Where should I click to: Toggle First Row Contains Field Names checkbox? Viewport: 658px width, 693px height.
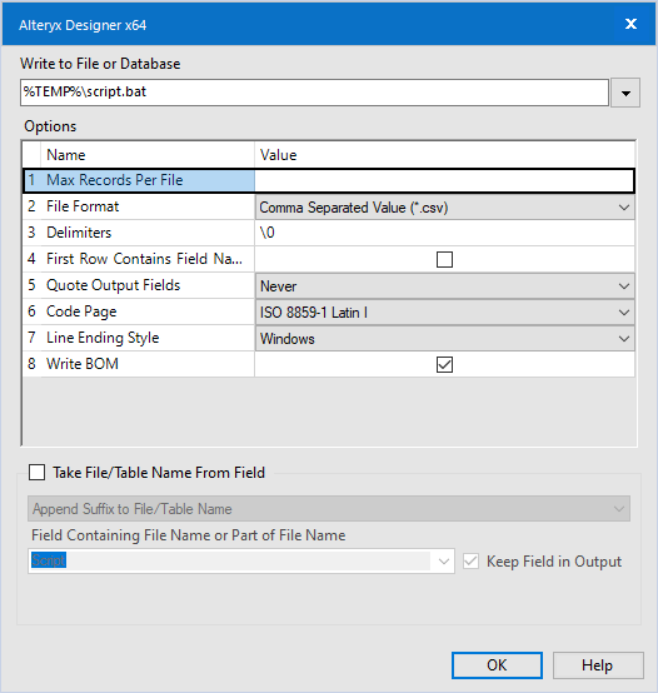click(x=444, y=259)
